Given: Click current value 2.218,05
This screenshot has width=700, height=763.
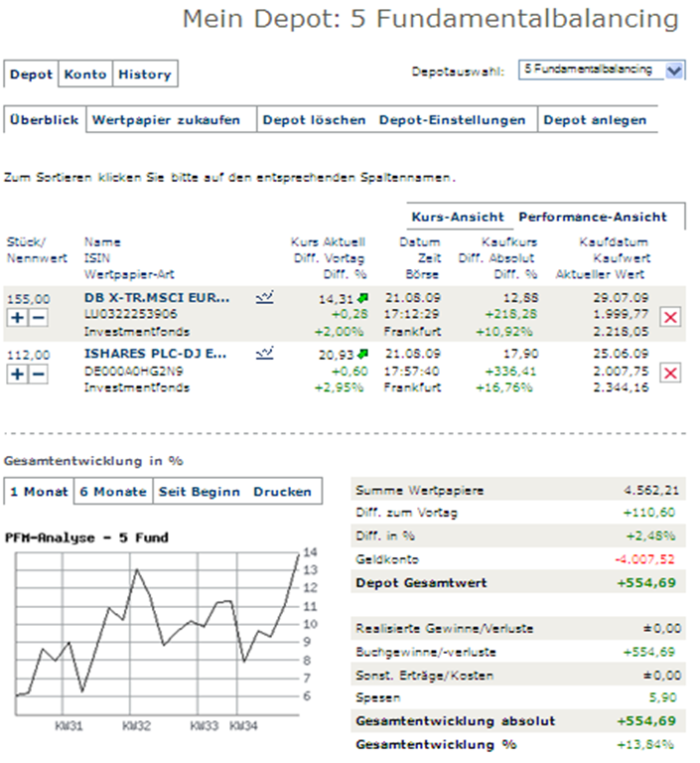Looking at the screenshot, I should pyautogui.click(x=622, y=332).
